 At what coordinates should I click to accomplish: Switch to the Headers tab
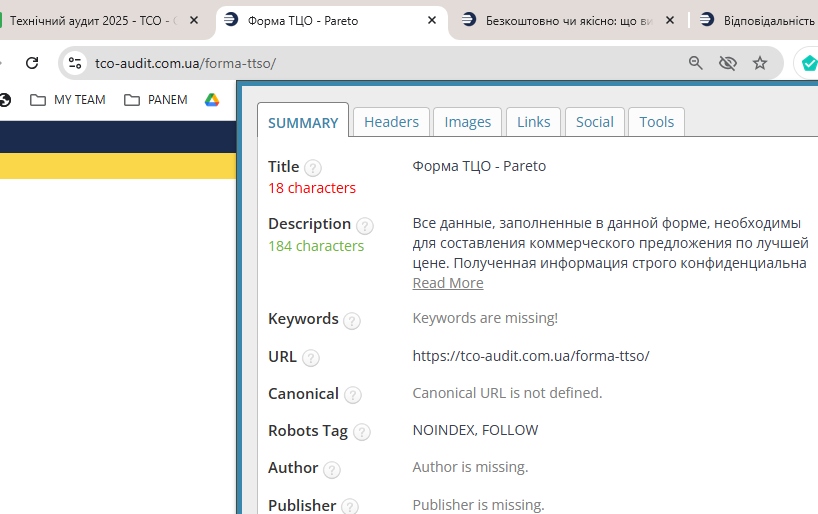[391, 122]
